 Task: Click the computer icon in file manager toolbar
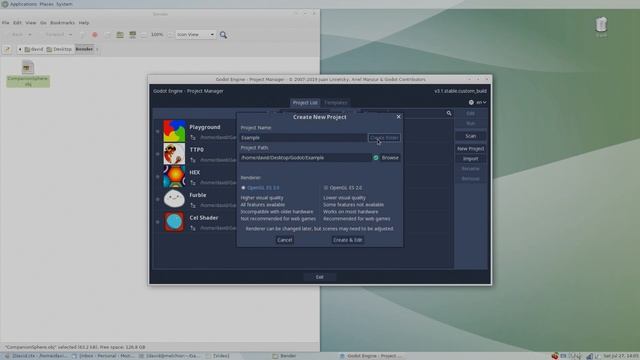tap(133, 35)
